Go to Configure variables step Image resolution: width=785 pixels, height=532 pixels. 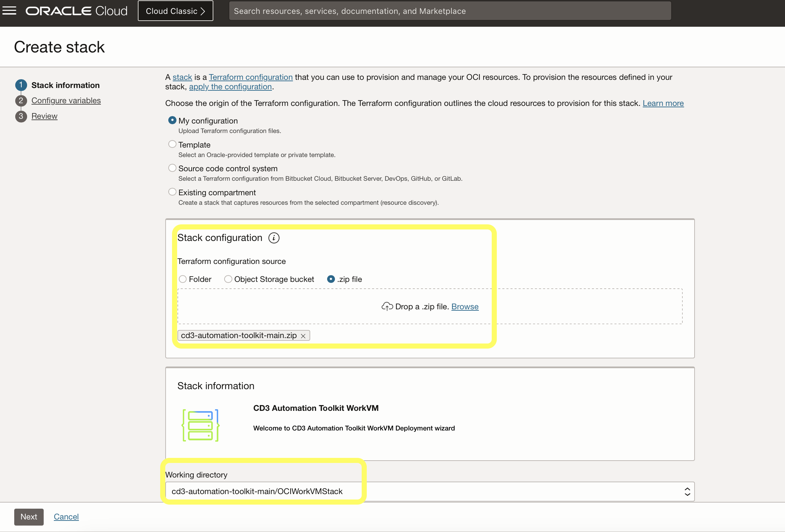pos(66,101)
